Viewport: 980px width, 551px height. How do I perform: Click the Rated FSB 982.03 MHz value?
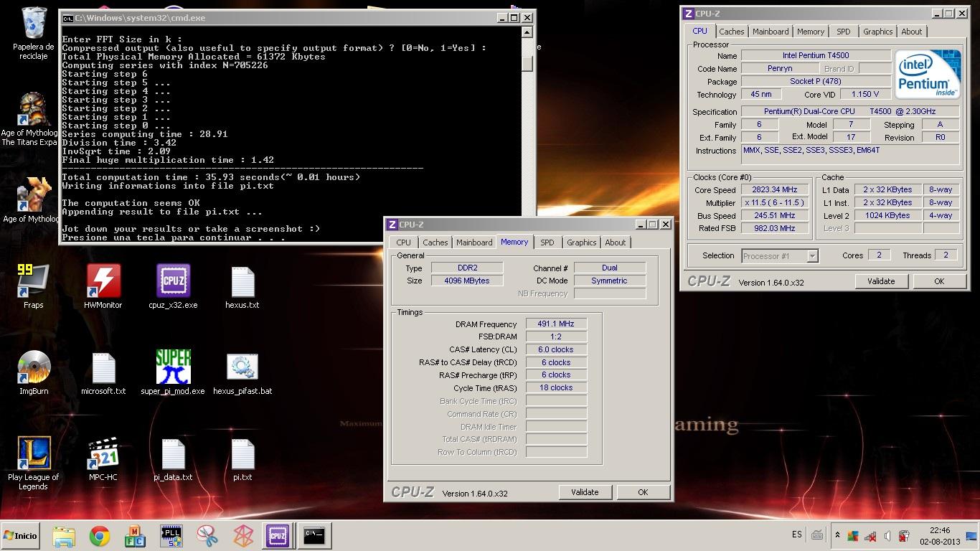pos(774,229)
